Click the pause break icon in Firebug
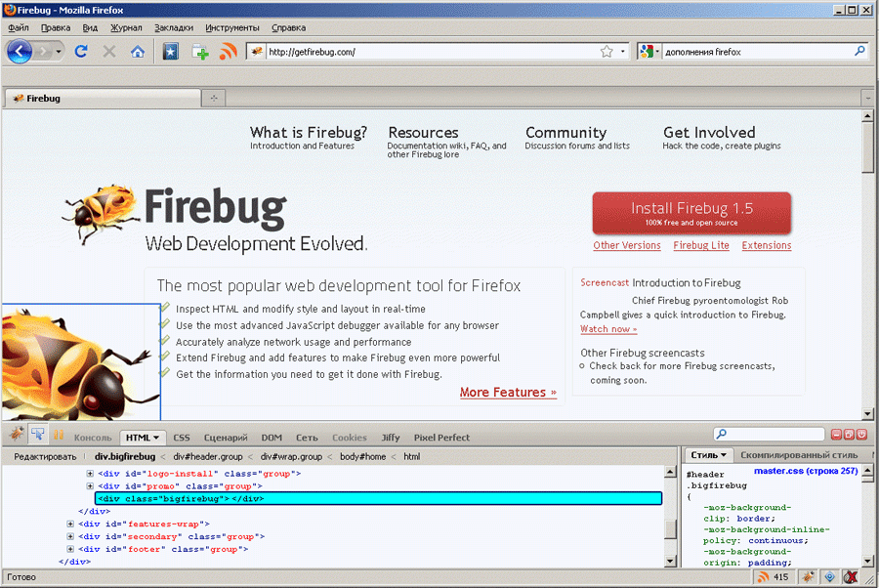 pyautogui.click(x=59, y=435)
